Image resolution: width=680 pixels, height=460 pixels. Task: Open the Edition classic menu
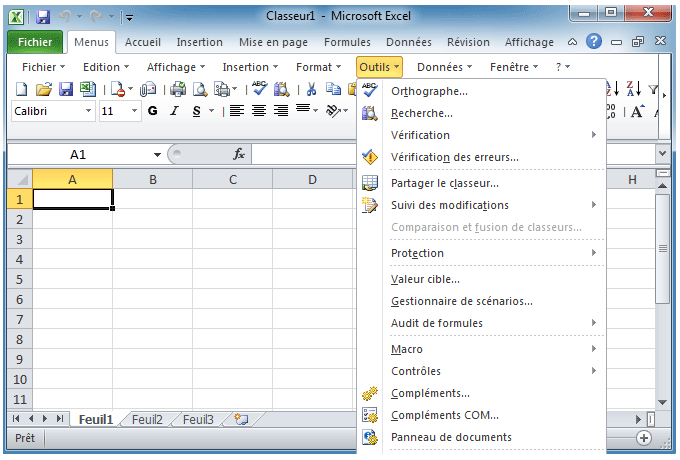coord(106,67)
